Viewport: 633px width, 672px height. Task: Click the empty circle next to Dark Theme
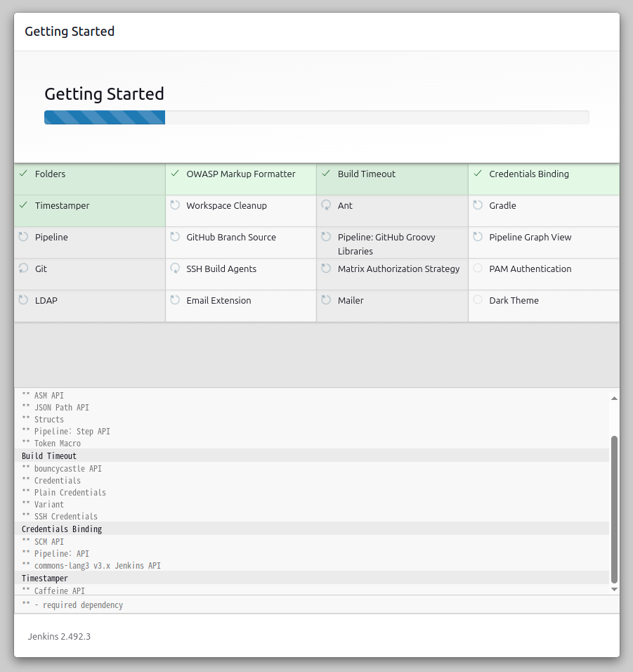[478, 300]
